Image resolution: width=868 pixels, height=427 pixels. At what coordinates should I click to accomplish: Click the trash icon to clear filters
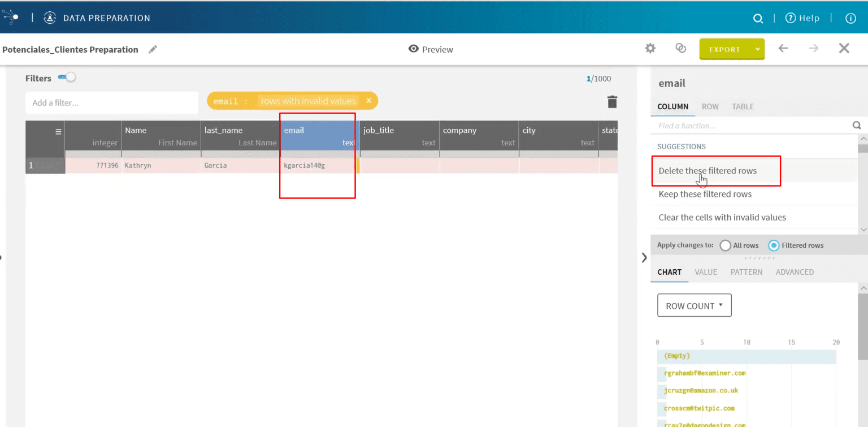[612, 101]
